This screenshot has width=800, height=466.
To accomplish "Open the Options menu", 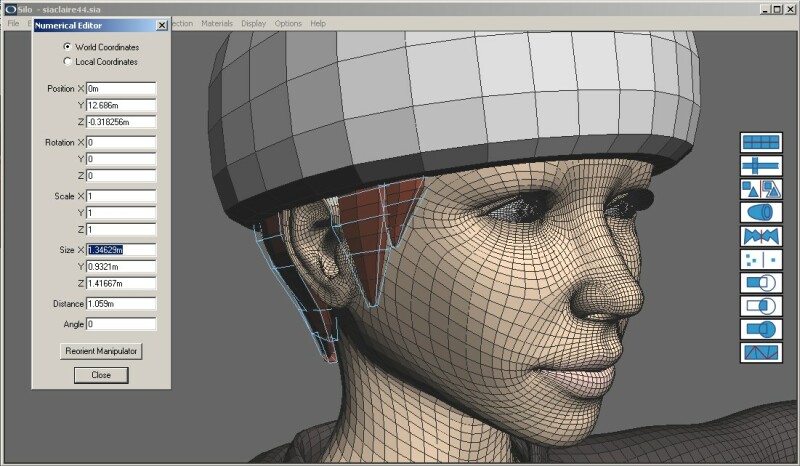I will pos(288,23).
